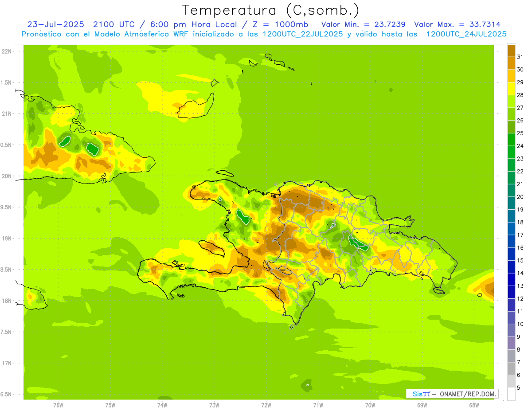The image size is (532, 411).
Task: Click the '22N' latitude axis label
Action: (7, 51)
